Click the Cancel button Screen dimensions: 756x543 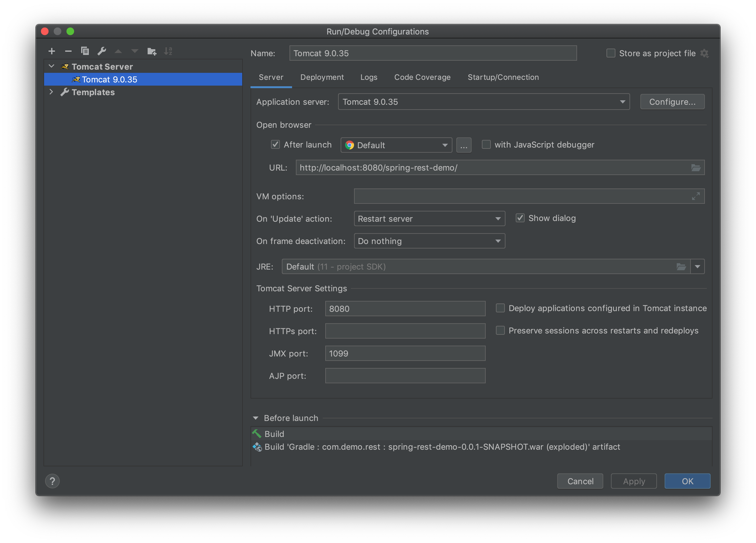click(580, 481)
